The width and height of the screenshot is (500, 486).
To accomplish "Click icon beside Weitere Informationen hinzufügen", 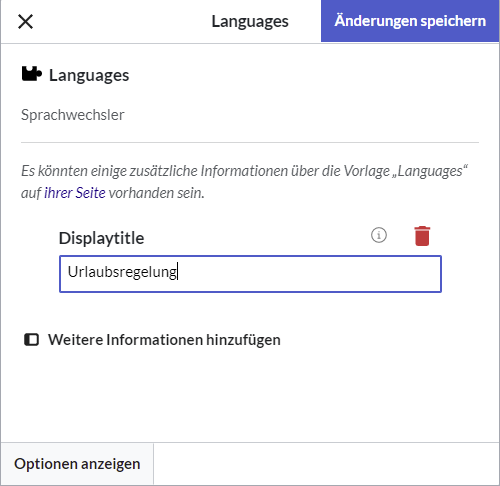I will pyautogui.click(x=31, y=340).
